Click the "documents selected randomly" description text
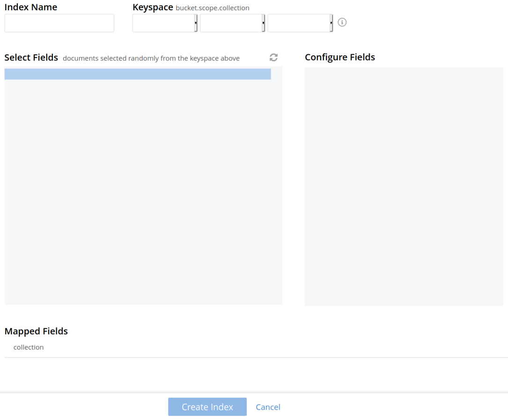 coord(151,59)
